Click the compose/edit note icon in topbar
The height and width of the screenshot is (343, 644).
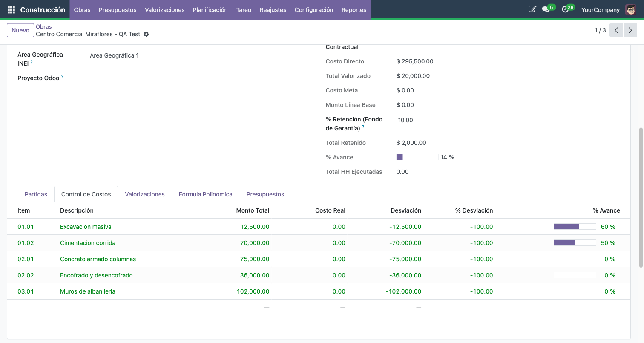point(532,9)
